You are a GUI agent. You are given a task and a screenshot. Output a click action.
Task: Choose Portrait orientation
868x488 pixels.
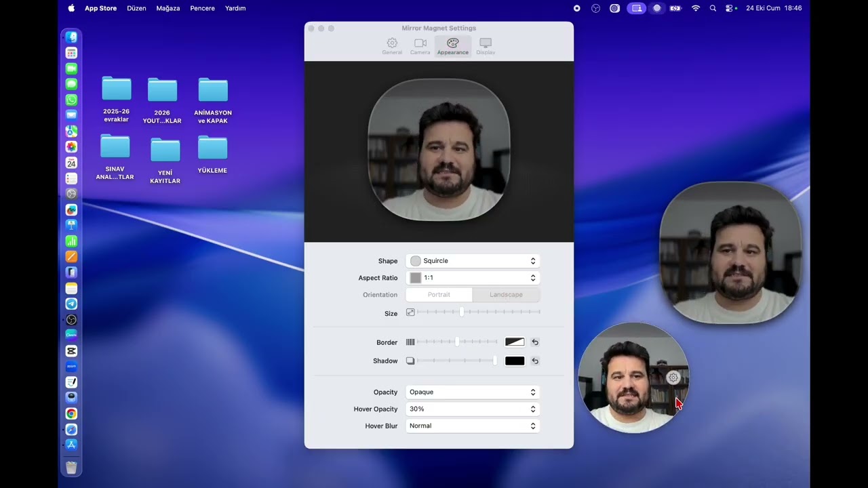(x=439, y=295)
